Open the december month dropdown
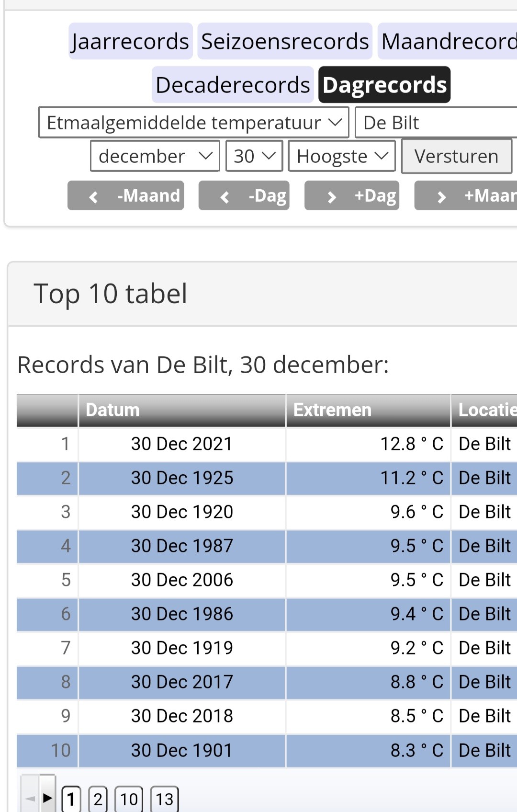 [155, 156]
